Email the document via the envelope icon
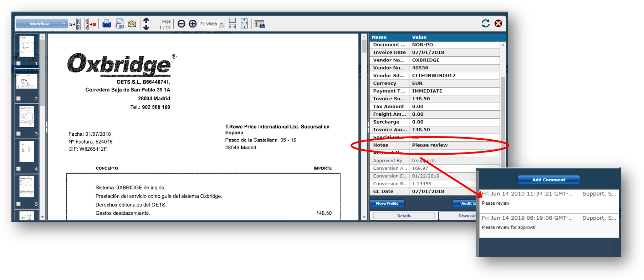This screenshot has height=280, width=644. pos(132,24)
